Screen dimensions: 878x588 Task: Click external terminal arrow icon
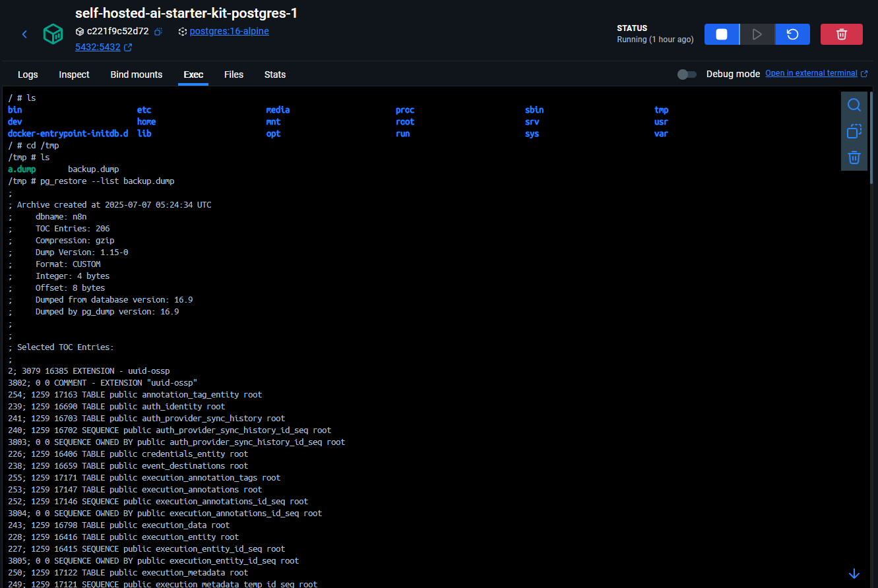tap(864, 74)
